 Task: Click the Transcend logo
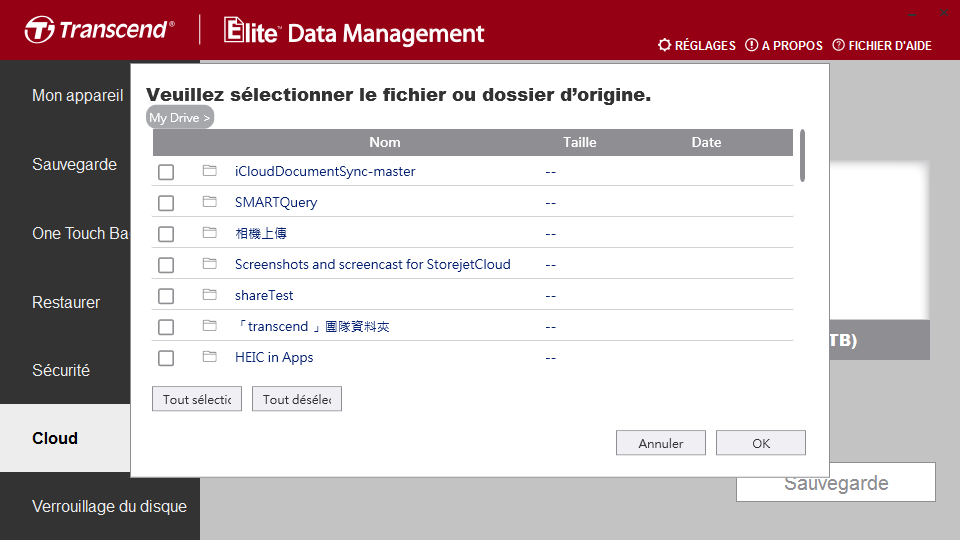point(99,30)
